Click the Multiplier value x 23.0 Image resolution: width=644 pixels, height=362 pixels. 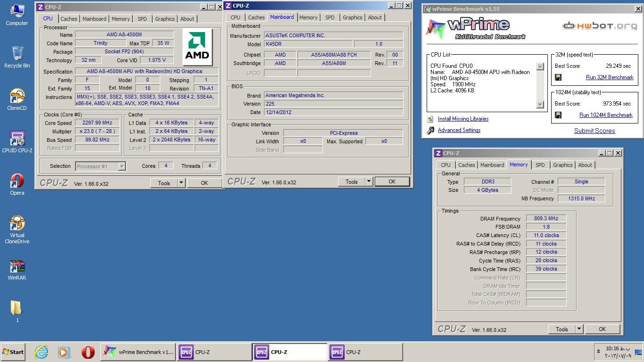click(x=97, y=132)
